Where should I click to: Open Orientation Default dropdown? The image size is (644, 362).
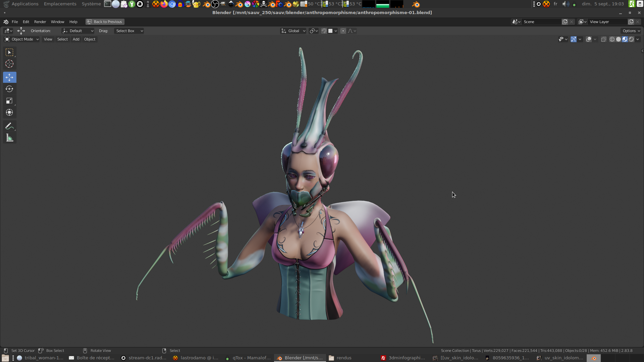point(78,31)
